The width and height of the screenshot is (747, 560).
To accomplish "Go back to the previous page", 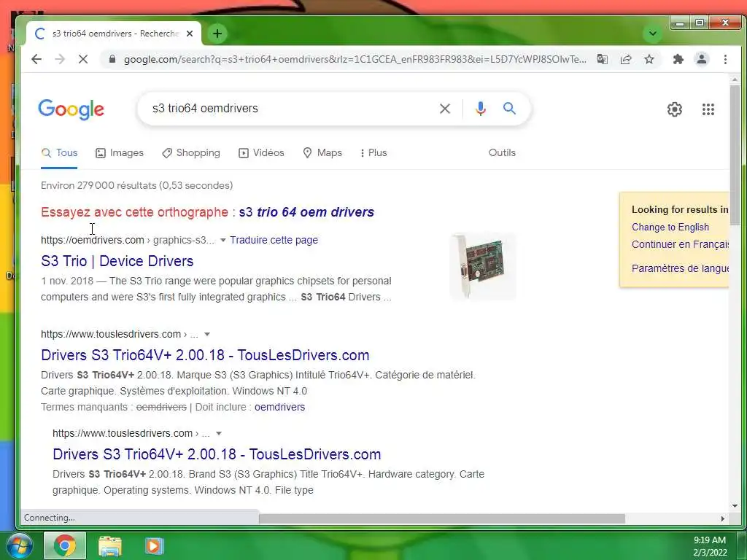I will (x=36, y=59).
